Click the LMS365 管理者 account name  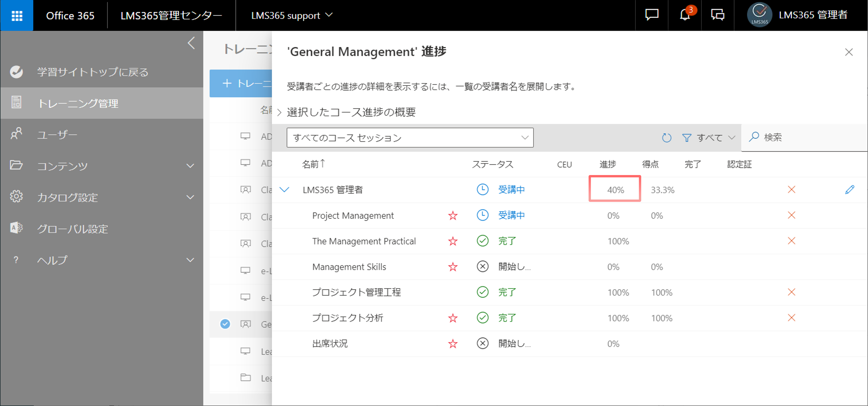click(x=813, y=15)
